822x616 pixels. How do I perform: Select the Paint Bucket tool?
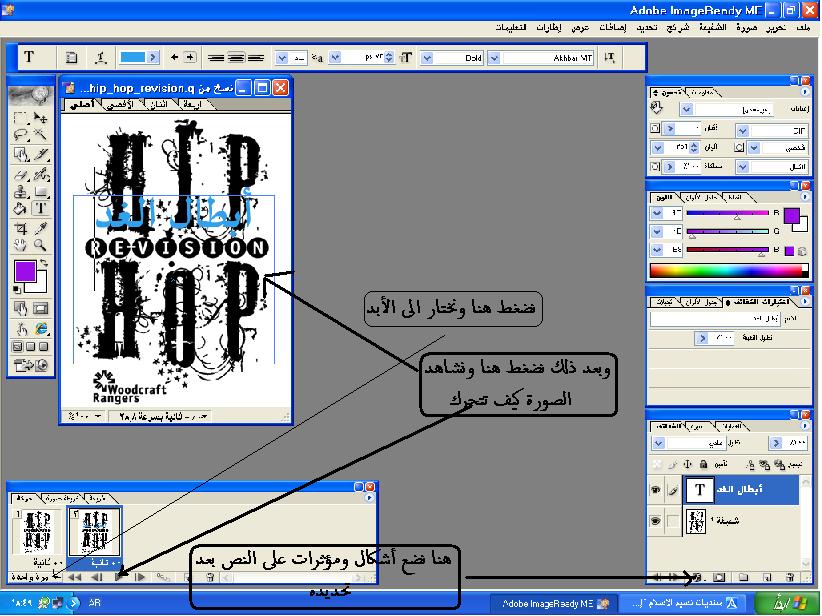[x=20, y=209]
